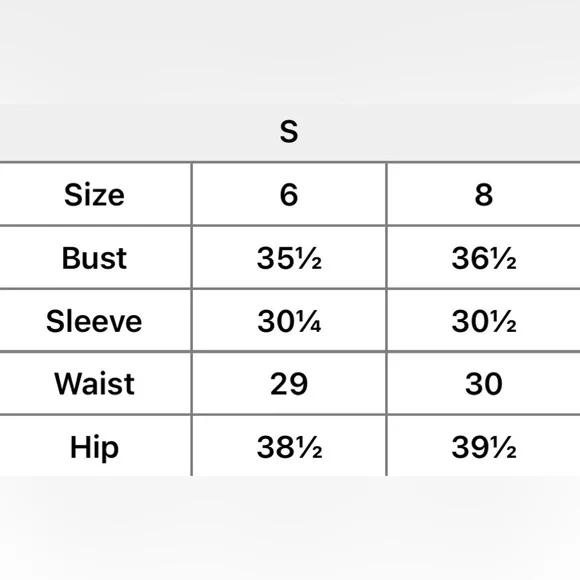580x580 pixels.
Task: Select the Hip row label
Action: pos(94,447)
